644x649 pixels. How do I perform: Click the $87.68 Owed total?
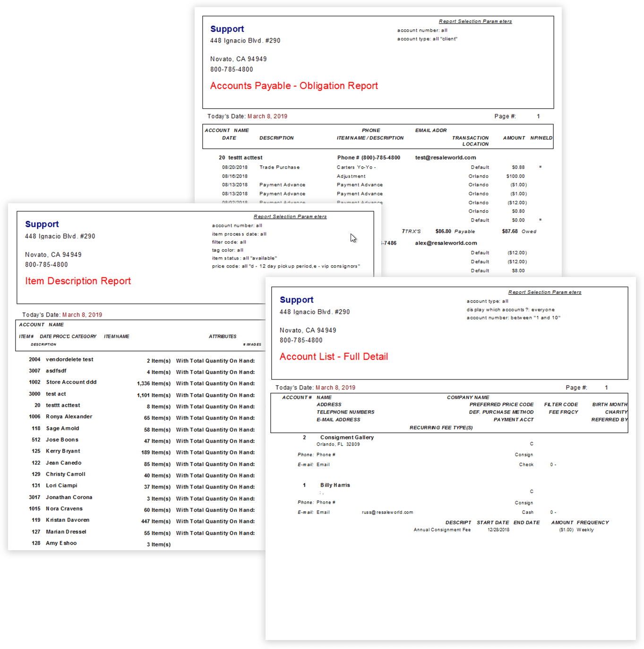(519, 232)
